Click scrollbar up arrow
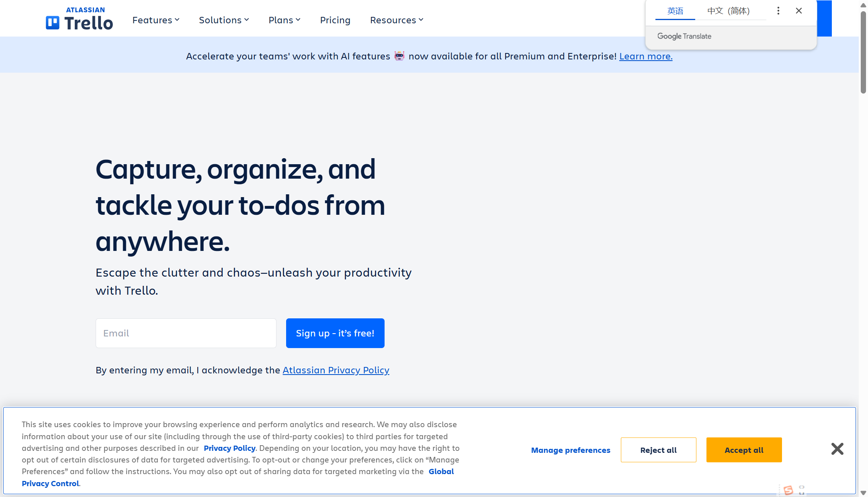The width and height of the screenshot is (868, 497). coord(863,5)
